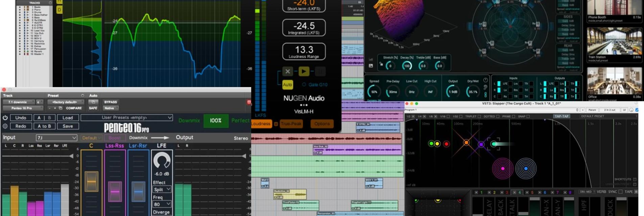Adjust the Spread knob at 50%
The height and width of the screenshot is (216, 644).
click(x=374, y=91)
